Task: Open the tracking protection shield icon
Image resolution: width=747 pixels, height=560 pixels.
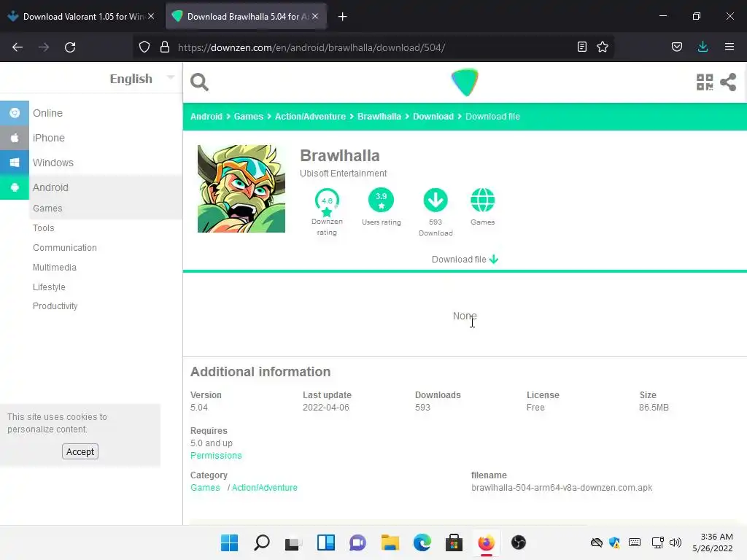Action: point(144,47)
